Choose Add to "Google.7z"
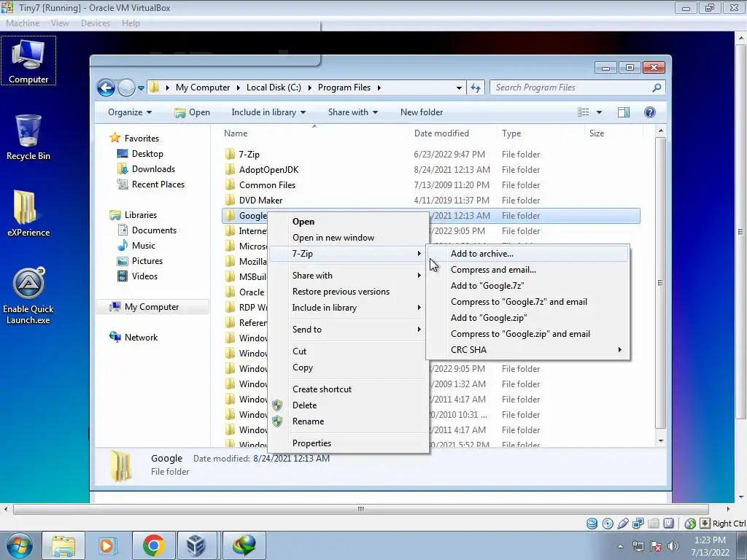Image resolution: width=747 pixels, height=560 pixels. tap(528, 286)
